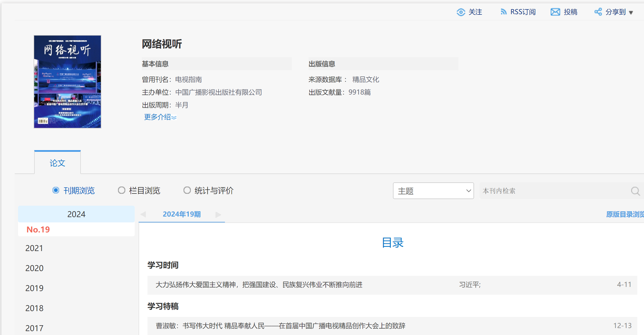Select the 统计与评价 radio button
This screenshot has height=335, width=644.
[187, 190]
